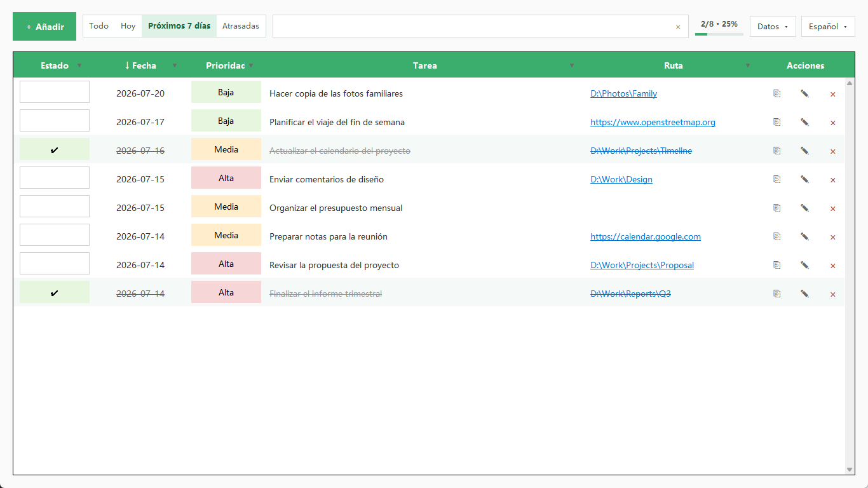Delete the 'Actualizar el calendario del proyecto' task

pos(832,151)
